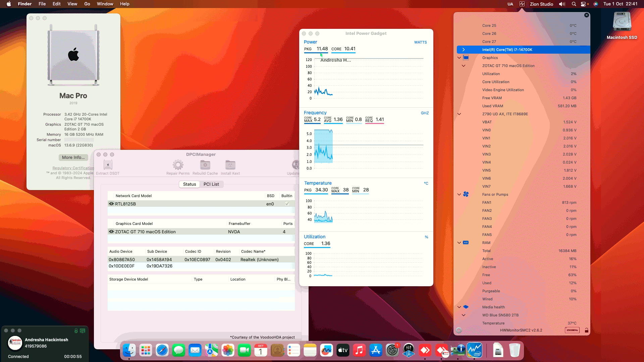Image resolution: width=644 pixels, height=362 pixels.
Task: Open the Finder menu
Action: pos(25,4)
